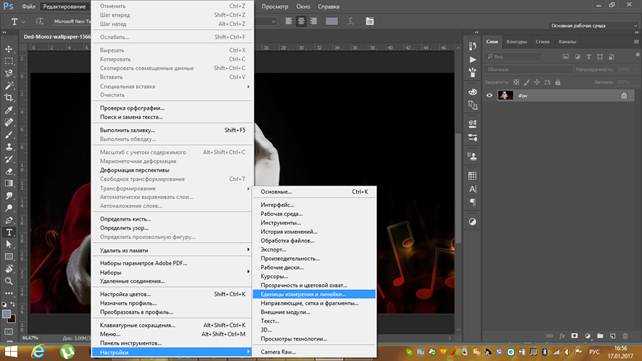This screenshot has height=361, width=642.
Task: Open the Edit Toolbar three-dots button
Action: click(x=9, y=293)
